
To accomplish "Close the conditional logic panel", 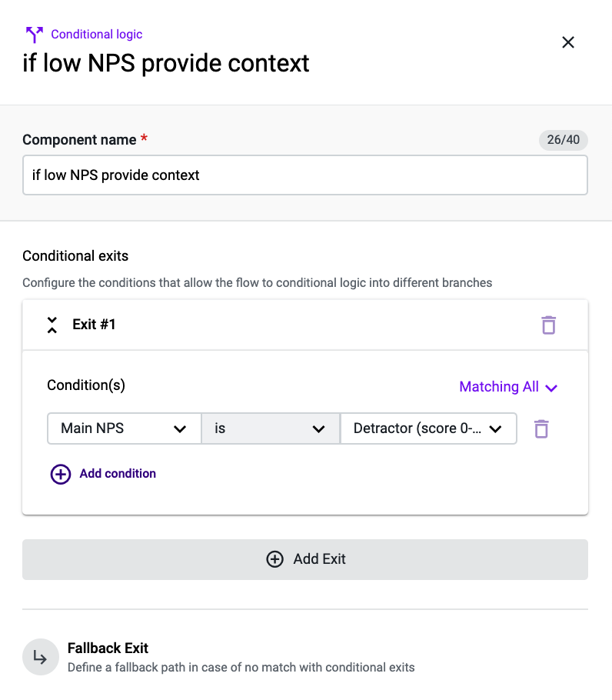I will click(568, 42).
